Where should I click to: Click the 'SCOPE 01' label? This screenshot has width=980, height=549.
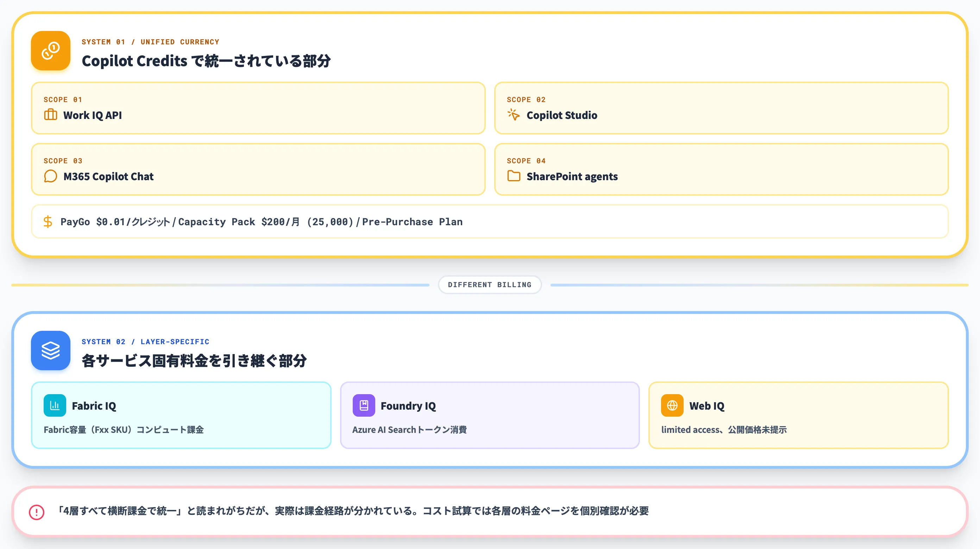click(x=63, y=100)
